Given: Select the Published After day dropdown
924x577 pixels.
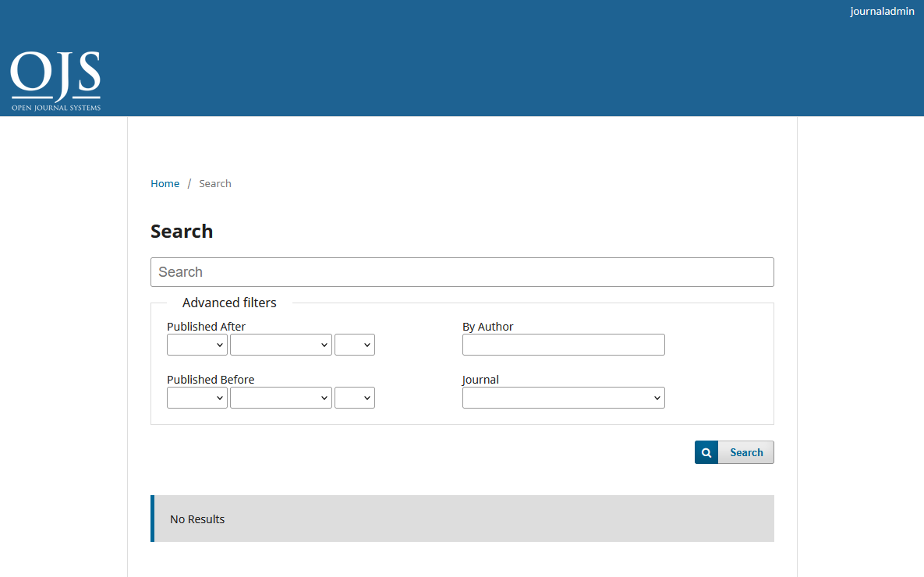Looking at the screenshot, I should pos(355,345).
